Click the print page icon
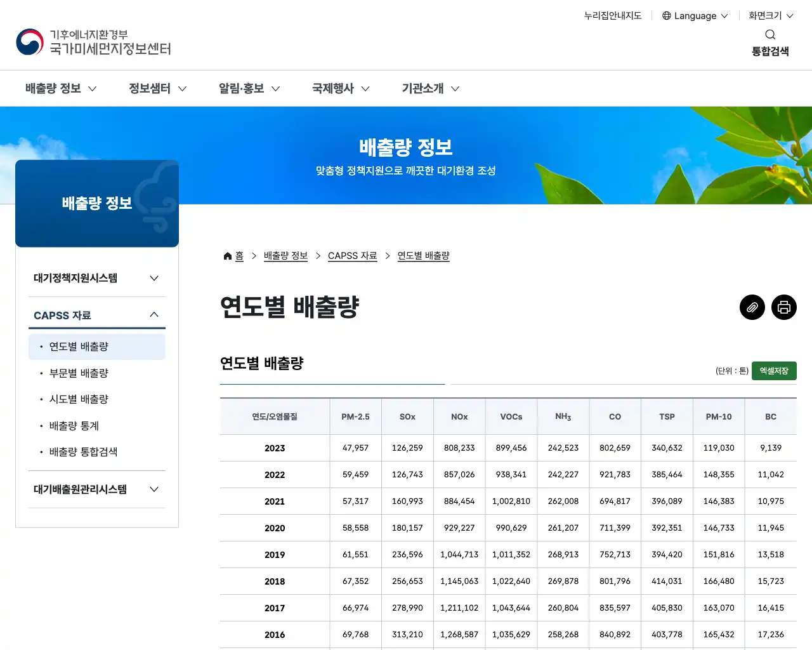The width and height of the screenshot is (812, 650). 784,307
